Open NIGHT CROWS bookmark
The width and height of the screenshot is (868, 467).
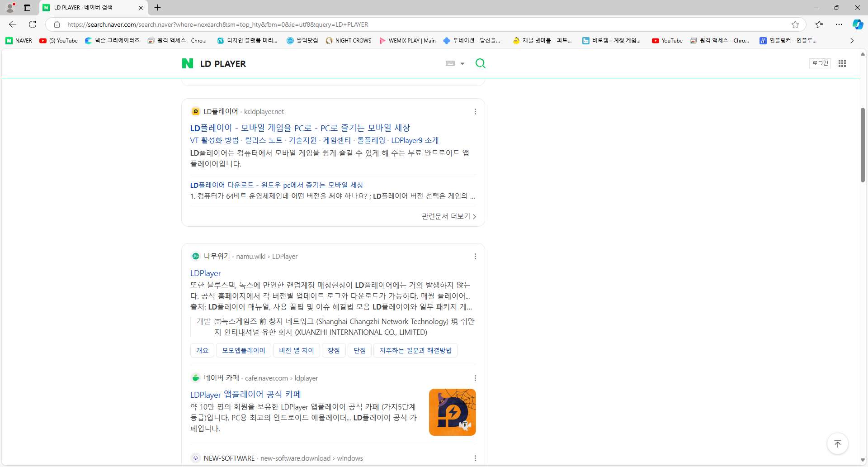click(349, 41)
